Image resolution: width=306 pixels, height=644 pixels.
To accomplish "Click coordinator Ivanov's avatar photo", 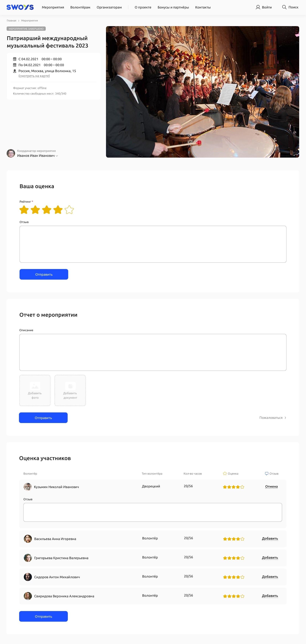I will coord(11,153).
